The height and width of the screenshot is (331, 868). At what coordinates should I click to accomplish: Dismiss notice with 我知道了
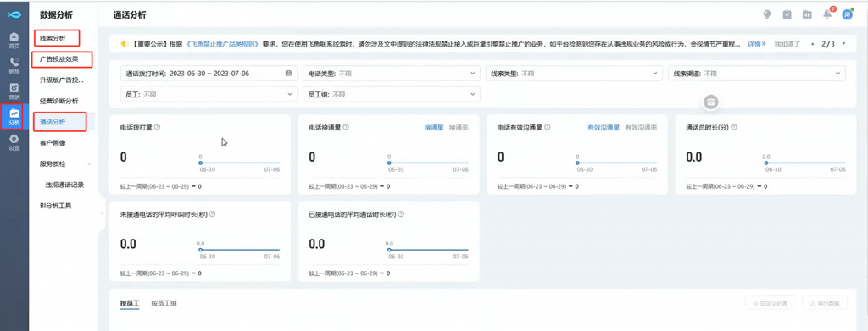tap(787, 43)
